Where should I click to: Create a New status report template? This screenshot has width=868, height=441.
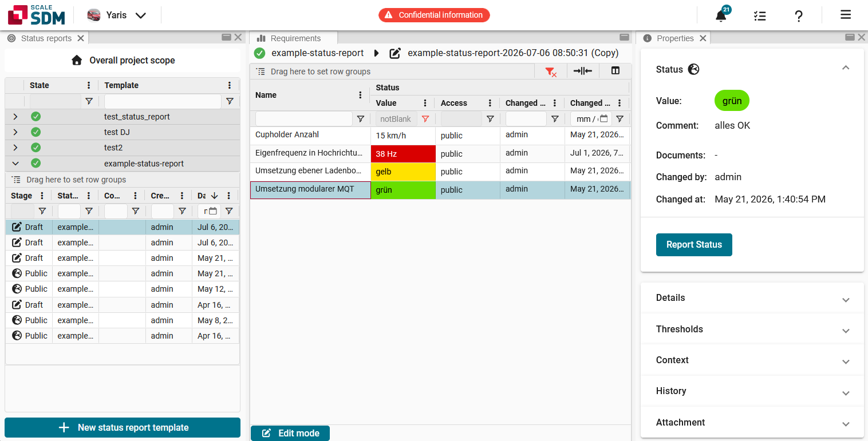pyautogui.click(x=123, y=427)
